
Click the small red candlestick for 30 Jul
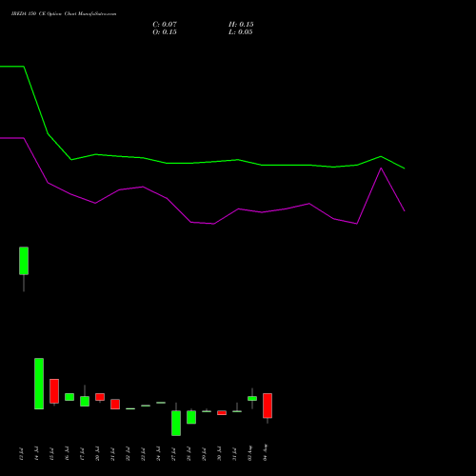222,413
